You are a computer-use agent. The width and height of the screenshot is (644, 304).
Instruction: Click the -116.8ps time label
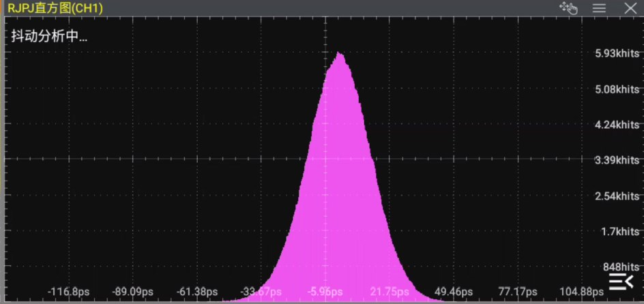point(68,292)
